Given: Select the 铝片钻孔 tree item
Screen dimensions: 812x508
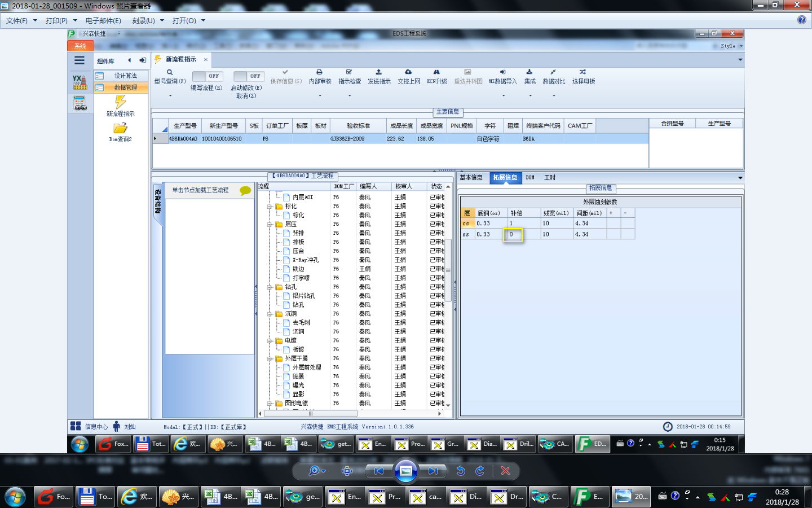Looking at the screenshot, I should (304, 296).
